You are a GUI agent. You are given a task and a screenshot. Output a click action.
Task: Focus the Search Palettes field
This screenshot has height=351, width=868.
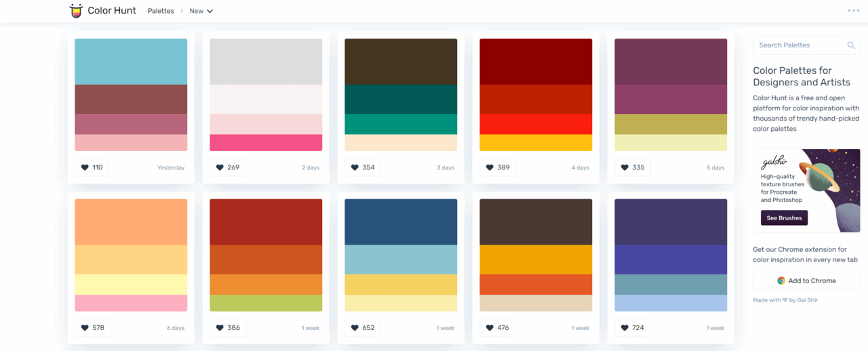pos(807,45)
